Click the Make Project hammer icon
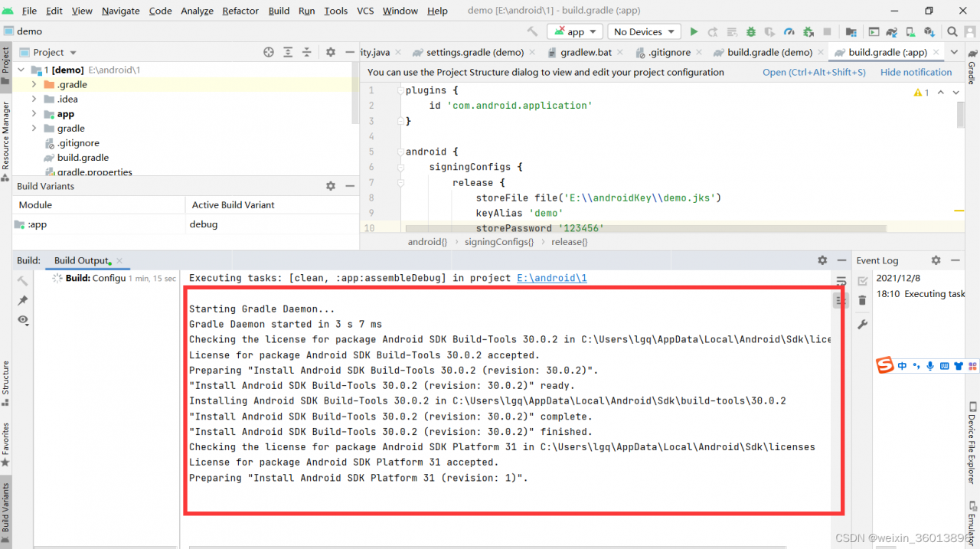 [x=532, y=31]
